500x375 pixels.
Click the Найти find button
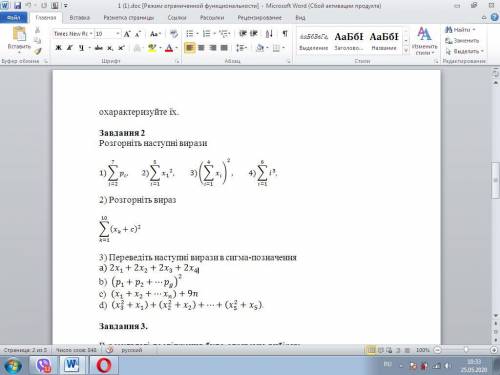tap(460, 30)
